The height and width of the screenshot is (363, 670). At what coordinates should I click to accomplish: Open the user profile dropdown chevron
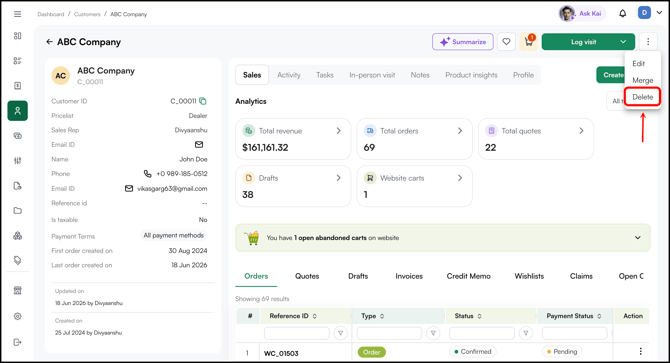(659, 13)
